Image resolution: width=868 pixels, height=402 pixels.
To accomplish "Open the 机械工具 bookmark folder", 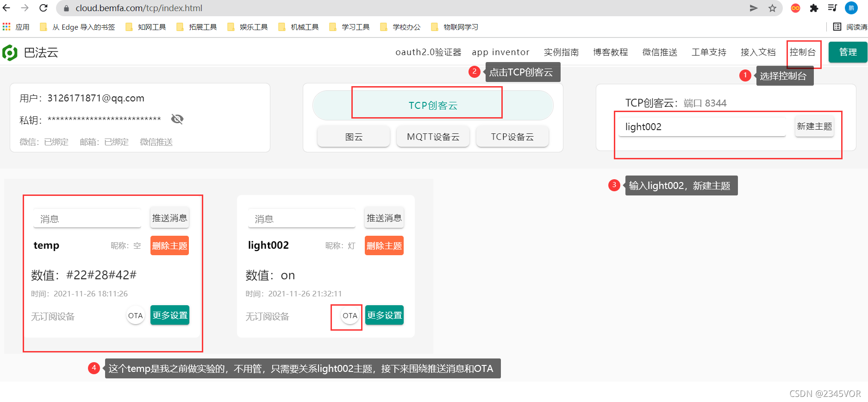I will (299, 27).
